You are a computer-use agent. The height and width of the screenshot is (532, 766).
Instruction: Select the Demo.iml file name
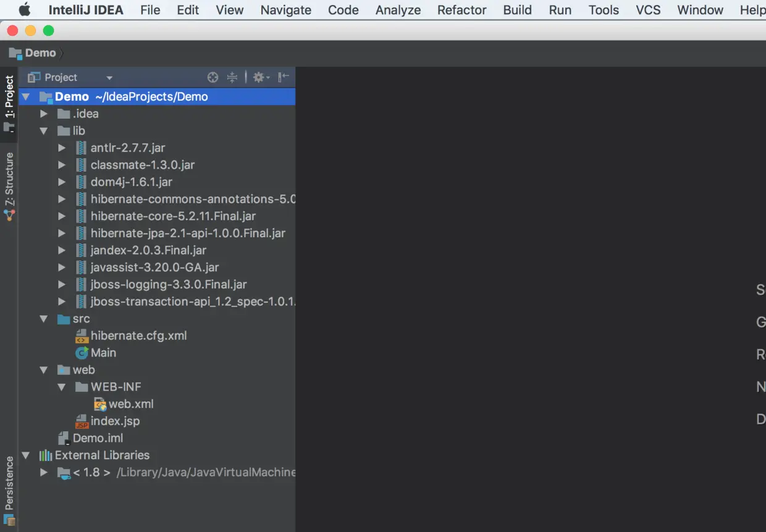click(98, 438)
